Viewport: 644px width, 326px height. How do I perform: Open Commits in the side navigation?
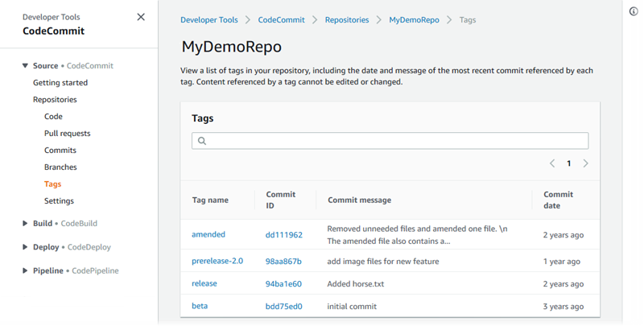(60, 151)
